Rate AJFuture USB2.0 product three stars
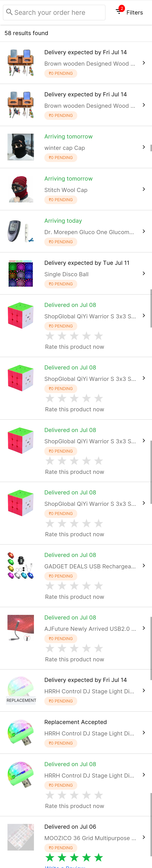Viewport: 152px width, 868px height. (x=74, y=648)
